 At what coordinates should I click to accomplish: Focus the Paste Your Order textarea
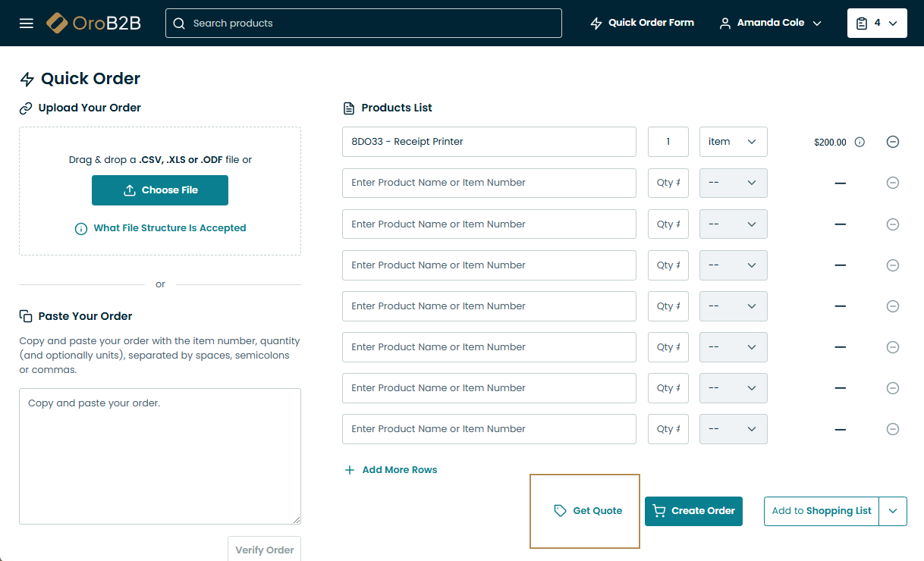click(x=159, y=456)
